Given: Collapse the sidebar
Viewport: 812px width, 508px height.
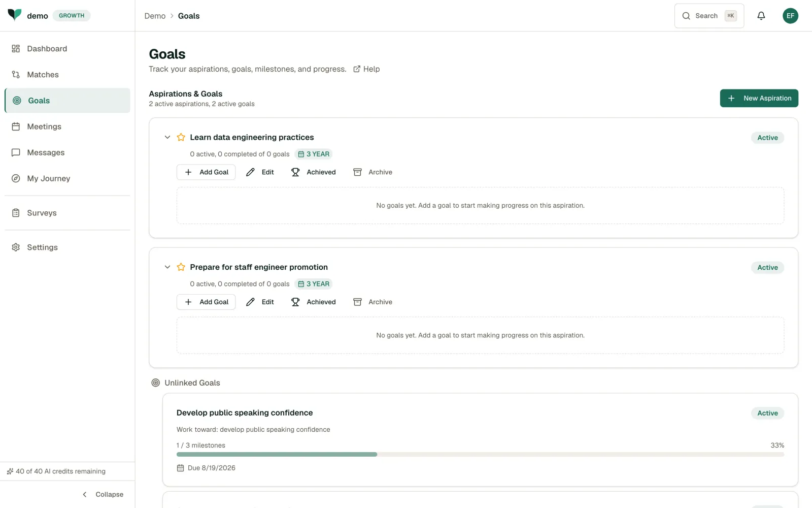Looking at the screenshot, I should pyautogui.click(x=103, y=494).
